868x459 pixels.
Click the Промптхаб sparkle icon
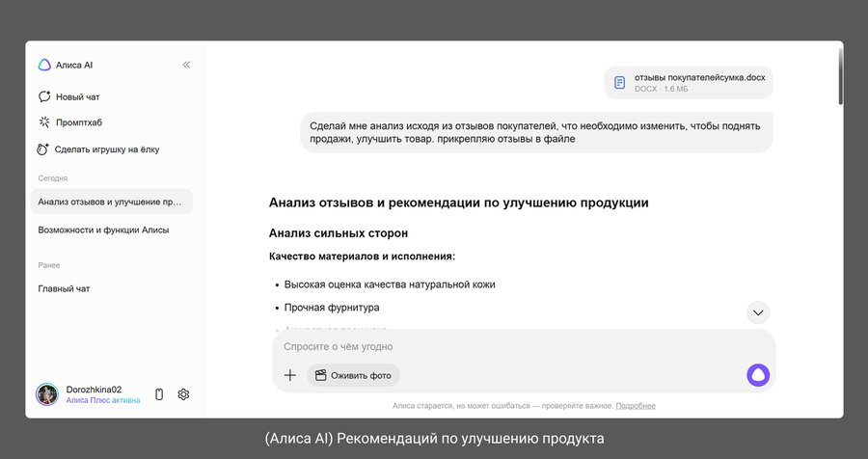pos(44,122)
